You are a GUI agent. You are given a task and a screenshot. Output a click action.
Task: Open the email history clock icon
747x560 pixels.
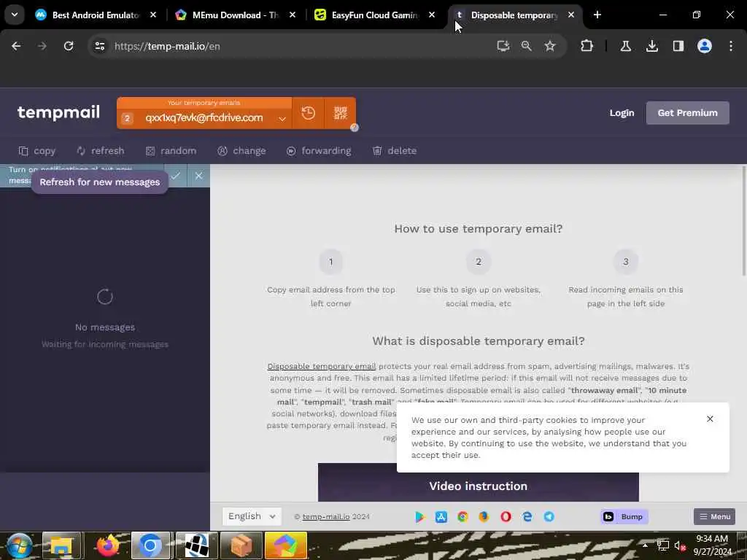click(x=309, y=113)
